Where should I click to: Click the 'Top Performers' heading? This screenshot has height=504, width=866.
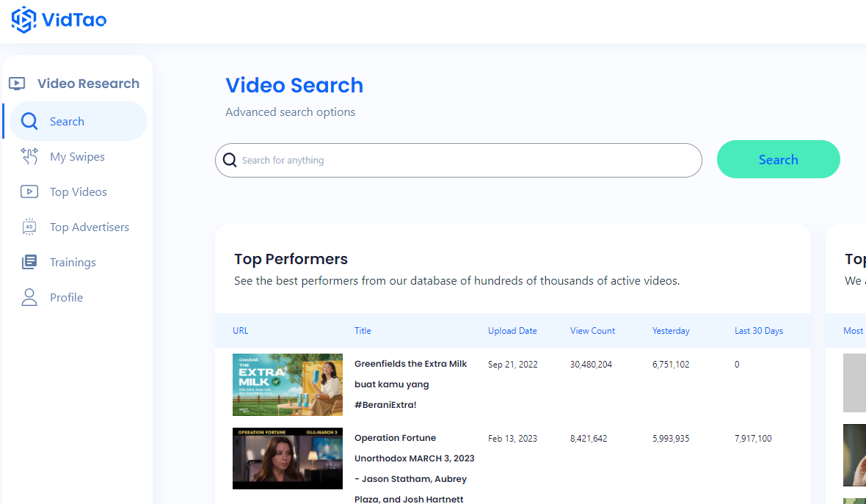(x=291, y=259)
